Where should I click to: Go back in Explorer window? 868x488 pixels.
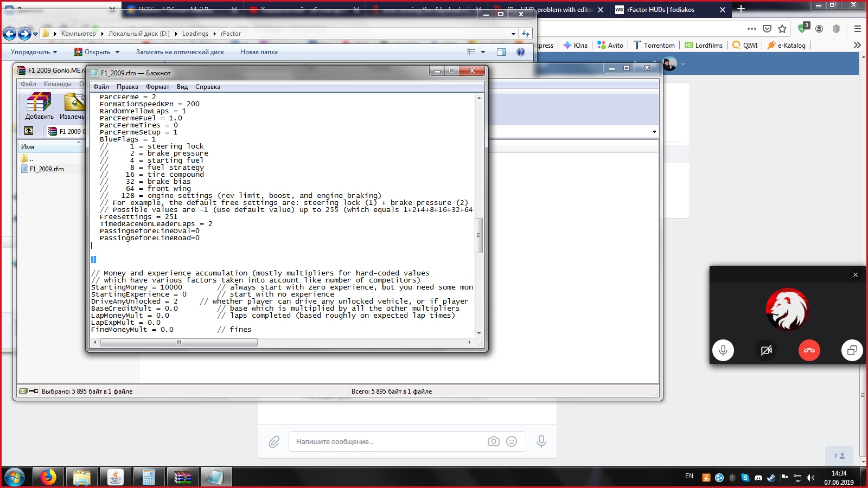(x=10, y=34)
